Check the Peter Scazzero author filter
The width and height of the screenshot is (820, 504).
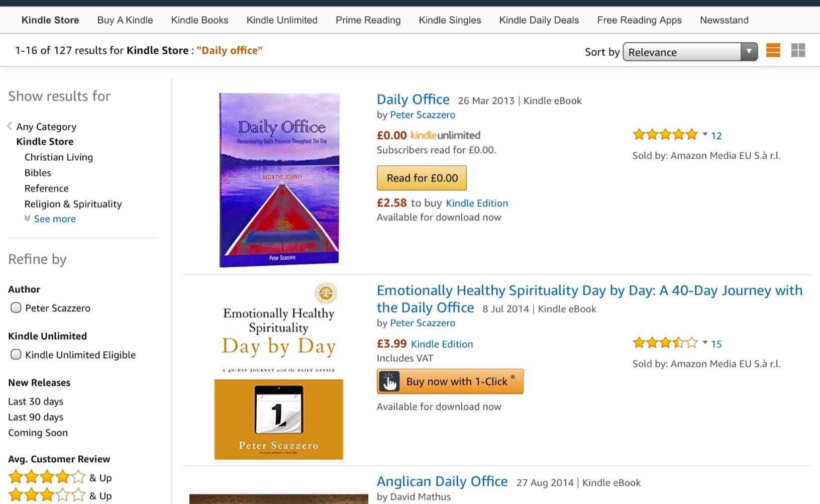click(x=16, y=308)
